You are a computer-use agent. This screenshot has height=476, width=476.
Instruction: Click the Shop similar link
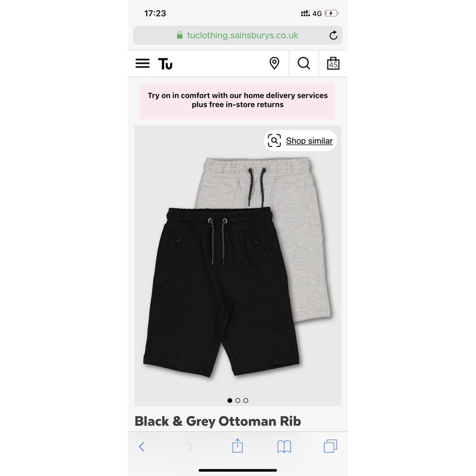(309, 141)
